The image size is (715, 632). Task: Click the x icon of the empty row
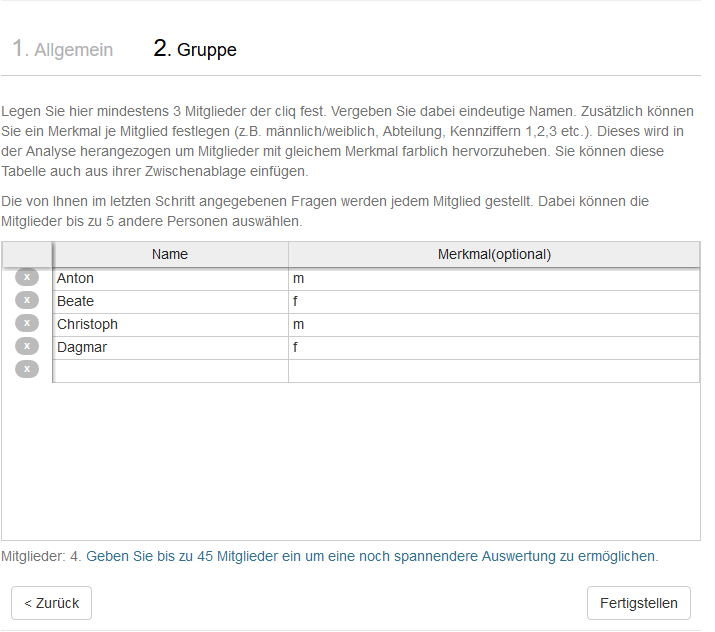pos(27,369)
